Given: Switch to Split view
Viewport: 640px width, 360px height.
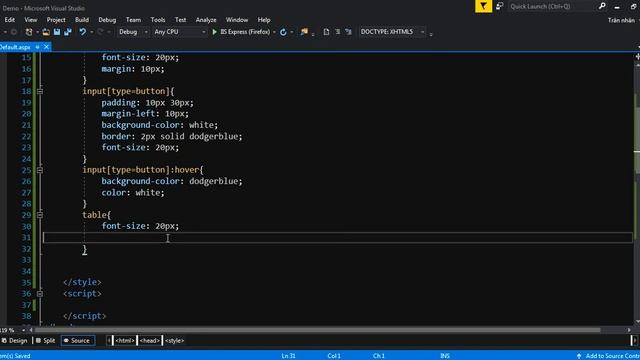Looking at the screenshot, I should point(45,340).
